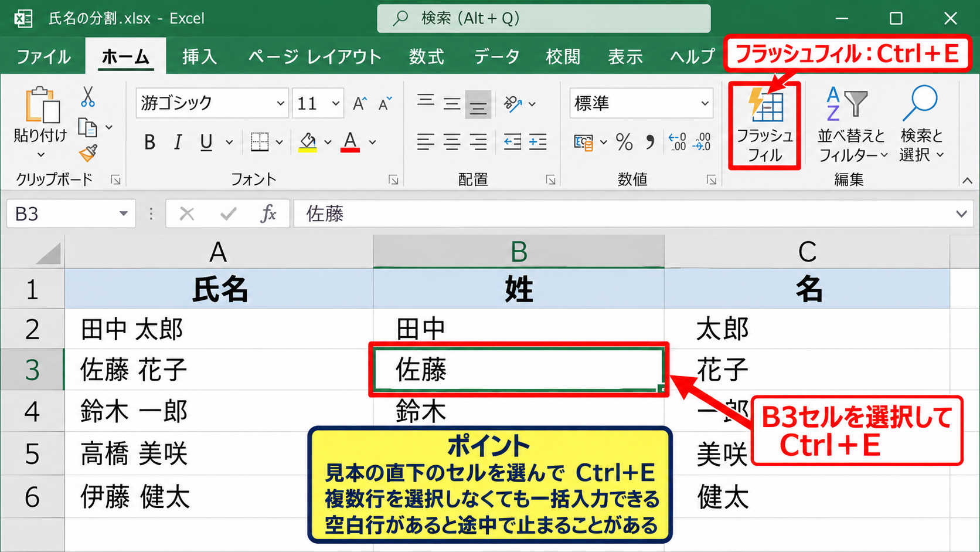Apply yellow fill color bucket
The image size is (980, 552).
click(308, 142)
